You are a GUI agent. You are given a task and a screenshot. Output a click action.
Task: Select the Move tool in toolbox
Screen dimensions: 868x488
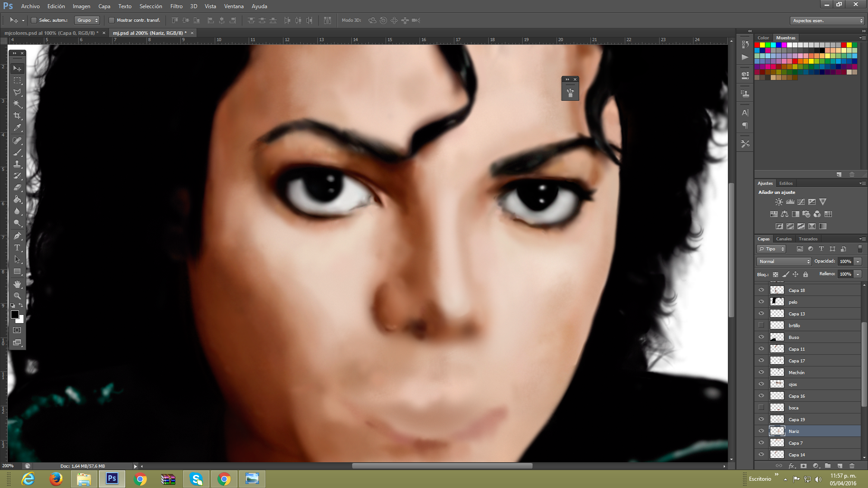coord(17,68)
